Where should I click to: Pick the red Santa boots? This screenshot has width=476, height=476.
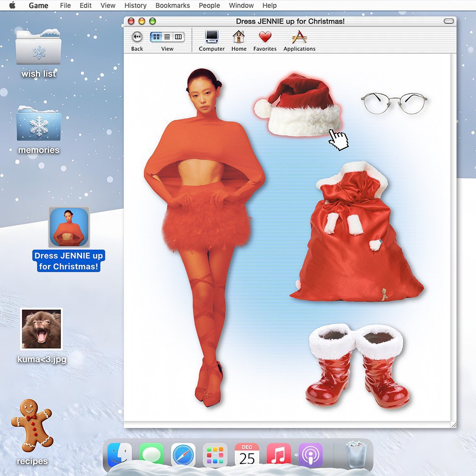357,365
